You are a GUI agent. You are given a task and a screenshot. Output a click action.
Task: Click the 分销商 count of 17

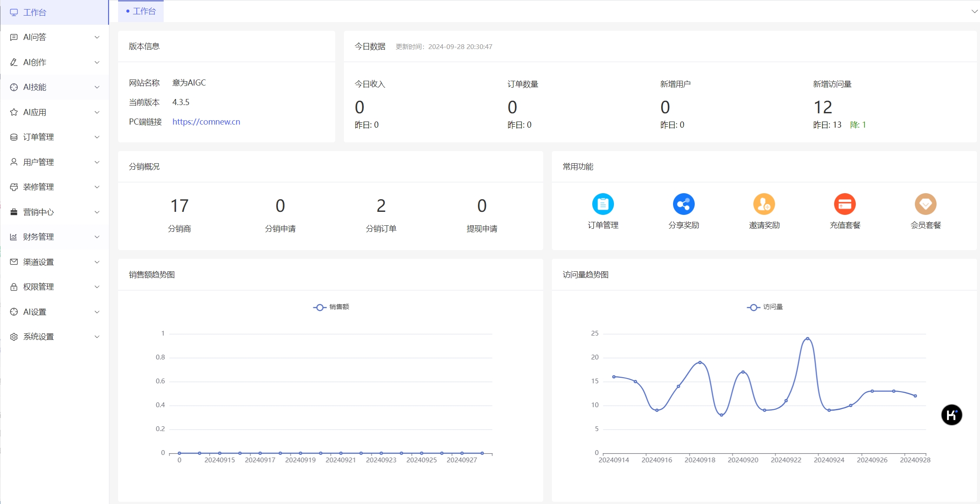[179, 206]
